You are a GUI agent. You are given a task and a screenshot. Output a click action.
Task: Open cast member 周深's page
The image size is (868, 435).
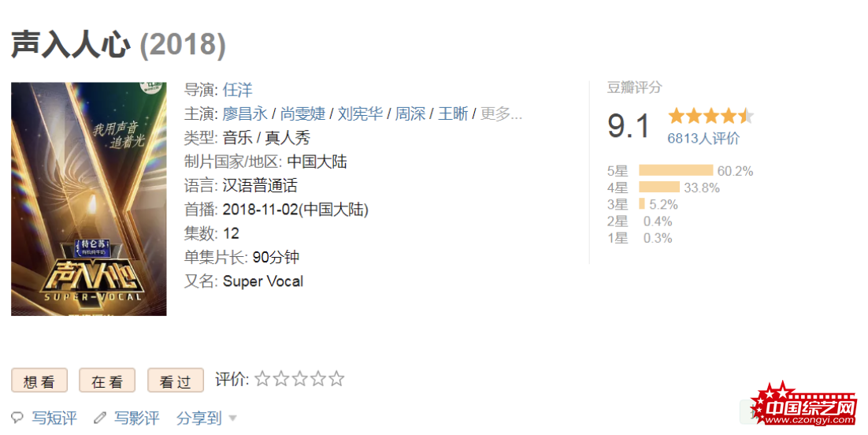410,114
